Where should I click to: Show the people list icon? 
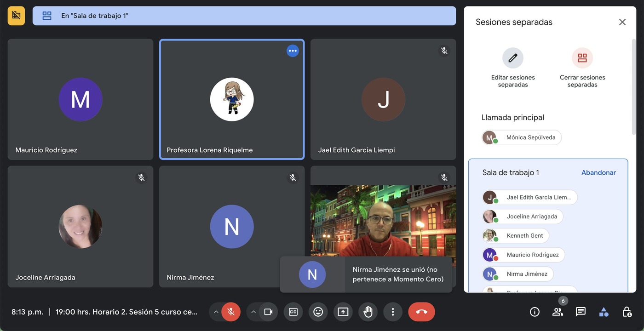[x=558, y=312]
